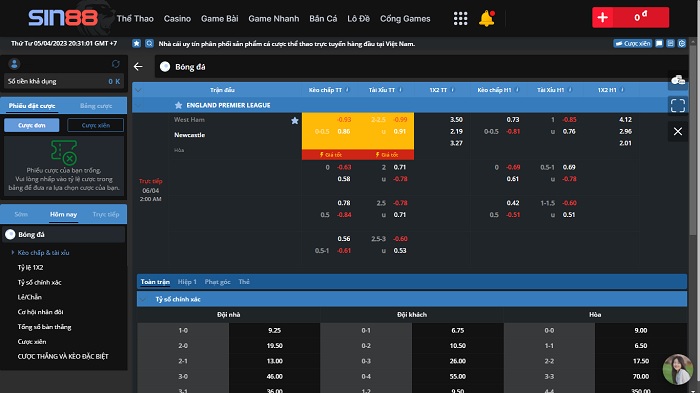Click info icon next to Tài Xỉu H1
This screenshot has width=700, height=393.
coord(570,90)
